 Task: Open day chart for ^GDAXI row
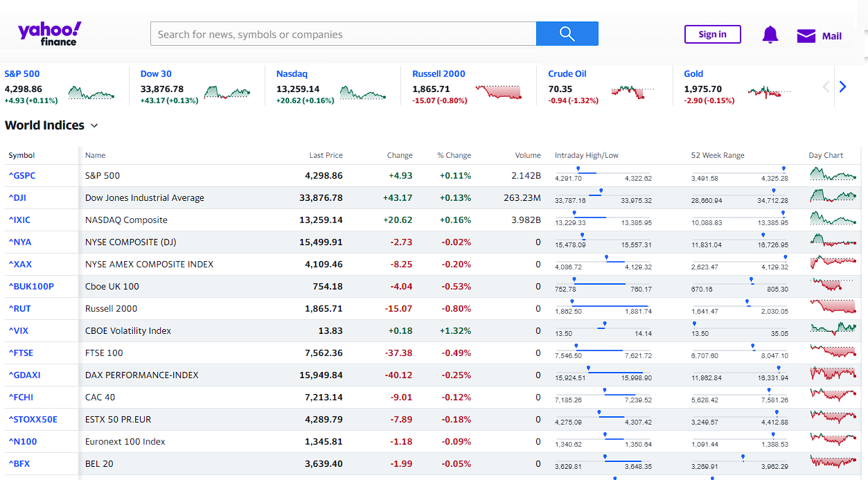click(x=833, y=374)
